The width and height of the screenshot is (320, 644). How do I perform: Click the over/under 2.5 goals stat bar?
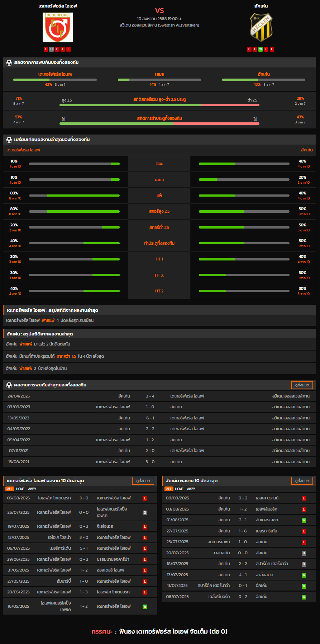tap(159, 105)
